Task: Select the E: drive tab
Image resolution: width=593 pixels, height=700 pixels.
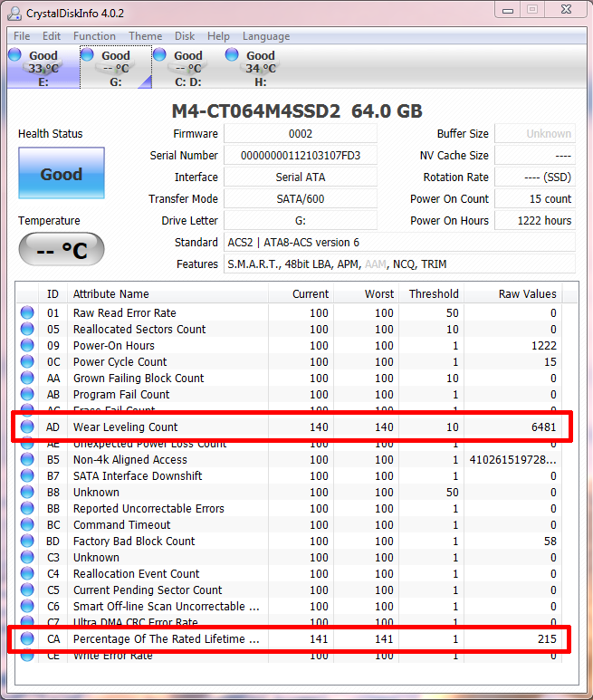Action: (43, 67)
